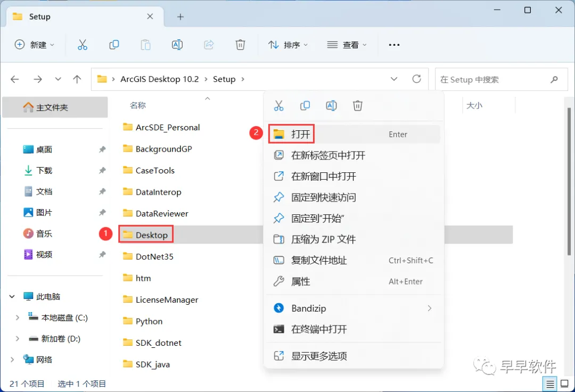Collapse the 此电脑 tree node
The image size is (575, 392).
(x=12, y=296)
